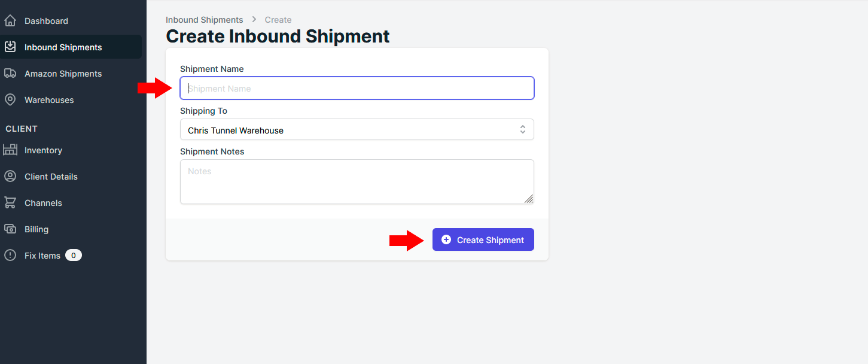
Task: Click the Shipping To selector arrows
Action: 522,130
